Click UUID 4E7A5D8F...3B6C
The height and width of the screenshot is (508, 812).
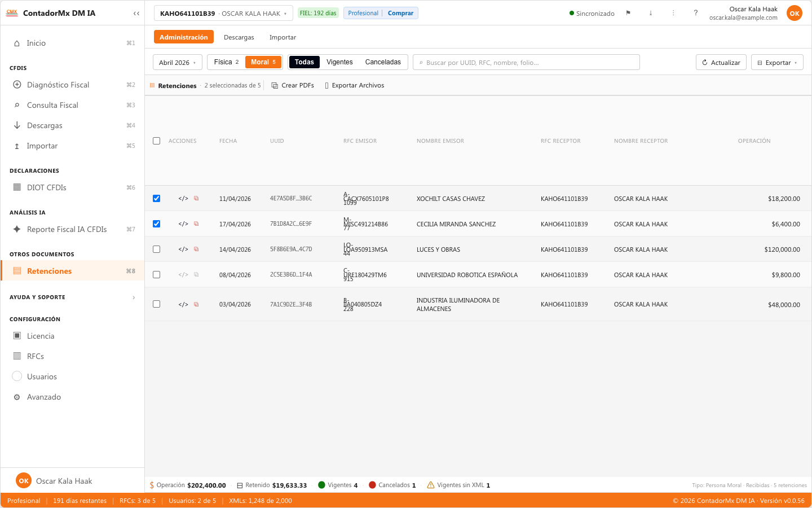click(291, 199)
